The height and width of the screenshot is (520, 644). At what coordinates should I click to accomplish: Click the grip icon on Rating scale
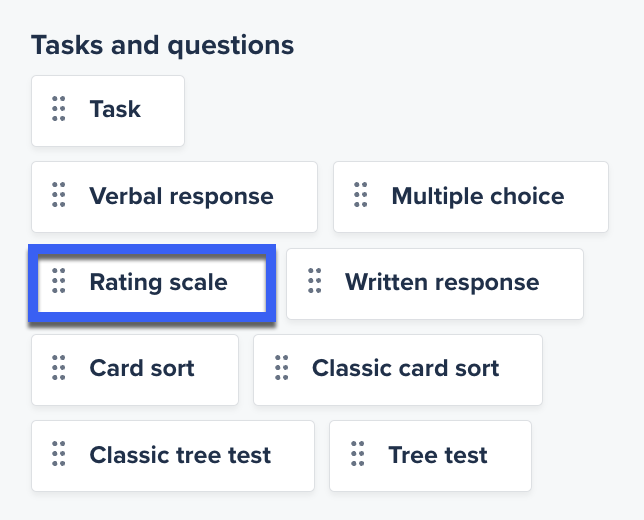point(58,282)
